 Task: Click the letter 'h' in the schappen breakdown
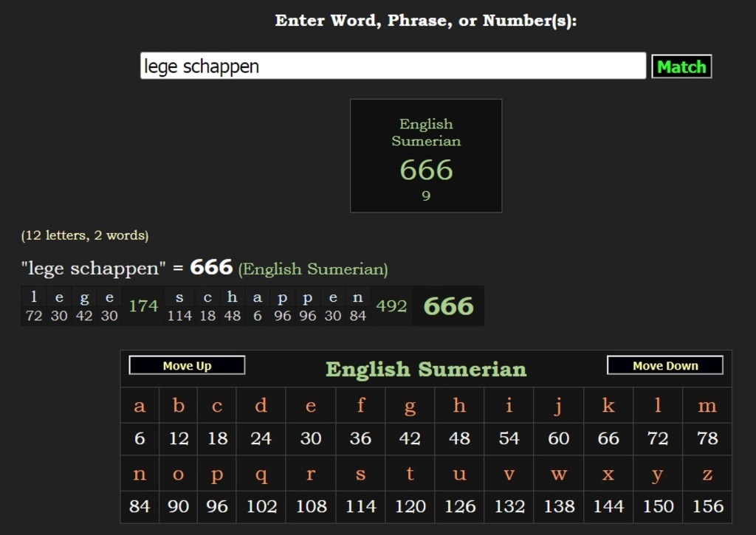[x=232, y=297]
